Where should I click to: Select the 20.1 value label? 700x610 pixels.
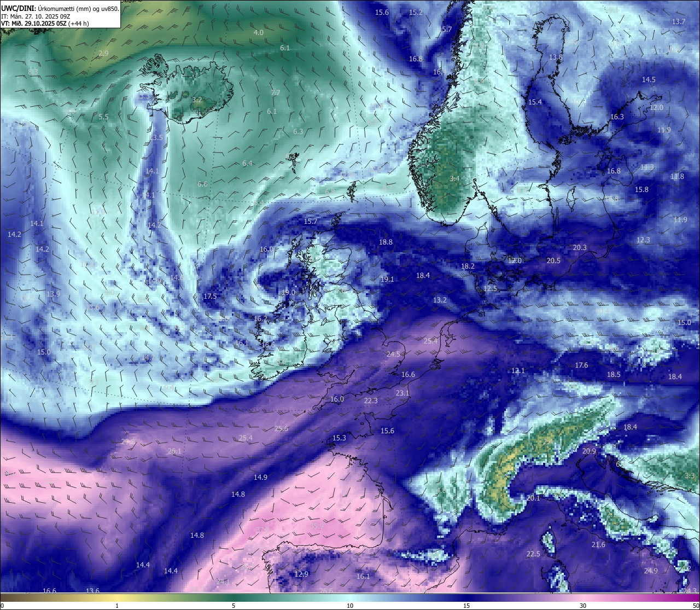tap(533, 498)
